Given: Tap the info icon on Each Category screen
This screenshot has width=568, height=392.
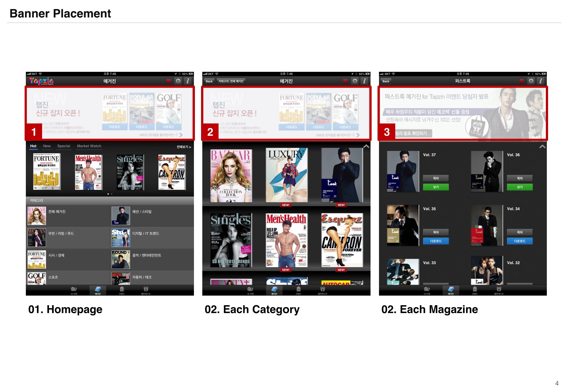Looking at the screenshot, I should tap(364, 81).
